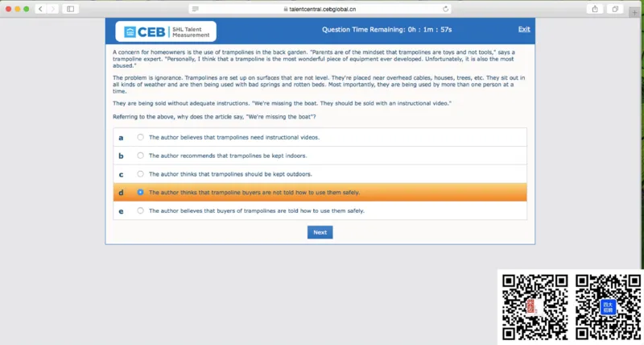Click the Safari back arrow button
Screen dimensions: 644x345
[x=40, y=9]
